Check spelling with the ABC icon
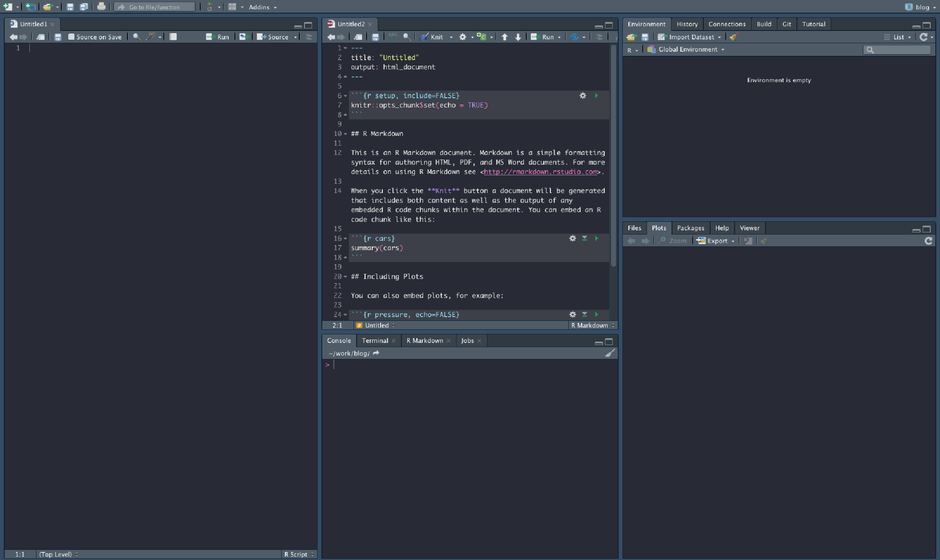 392,36
